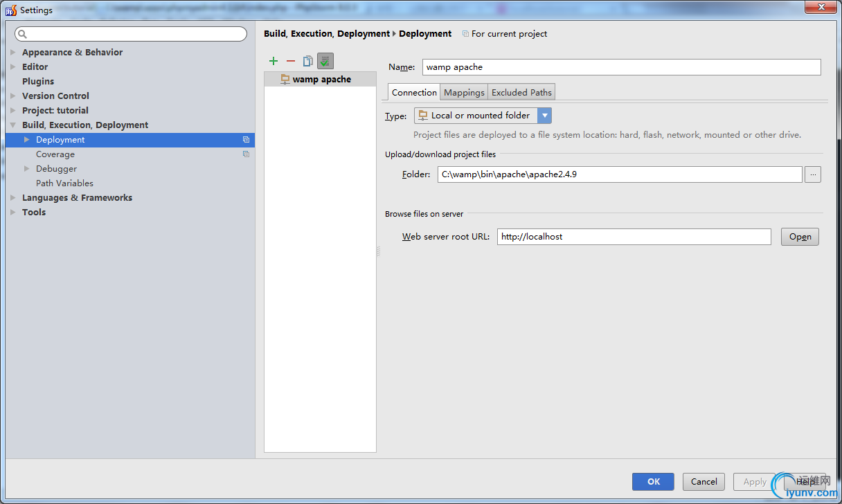Click the PhpStorm Settings title icon
Image resolution: width=842 pixels, height=504 pixels.
[11, 10]
